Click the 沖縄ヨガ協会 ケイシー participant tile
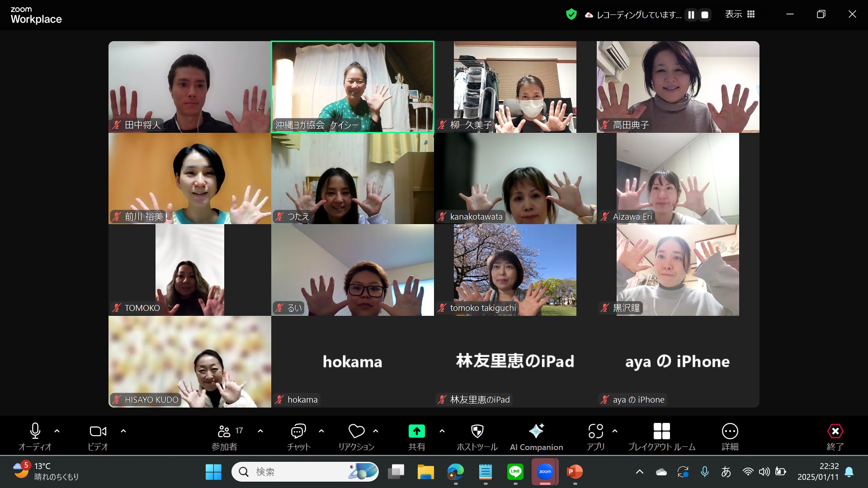This screenshot has width=868, height=488. [353, 87]
